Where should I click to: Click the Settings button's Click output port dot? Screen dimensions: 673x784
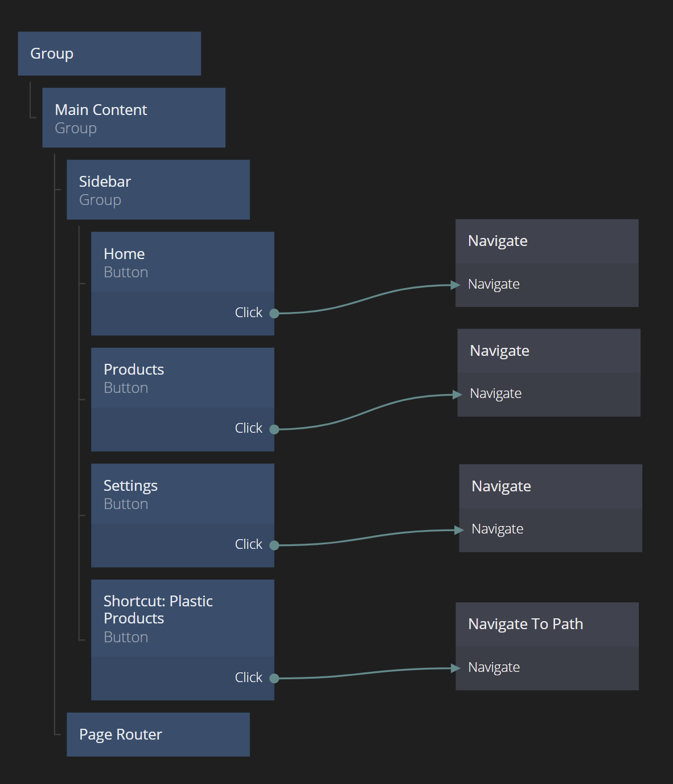(274, 545)
